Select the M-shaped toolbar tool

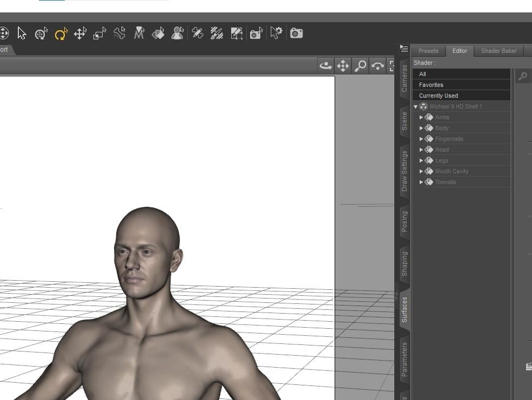coord(139,33)
